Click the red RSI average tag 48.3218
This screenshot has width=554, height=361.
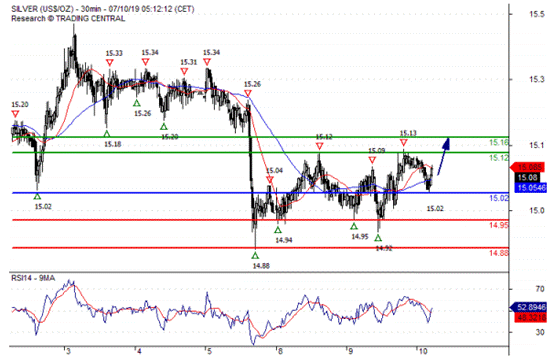click(530, 317)
